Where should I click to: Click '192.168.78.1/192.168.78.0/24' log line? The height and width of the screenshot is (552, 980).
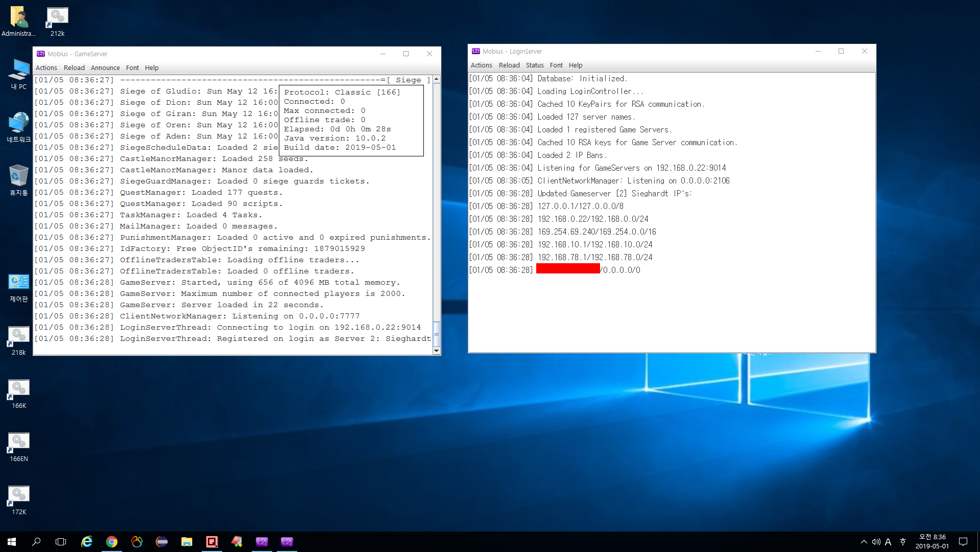595,257
